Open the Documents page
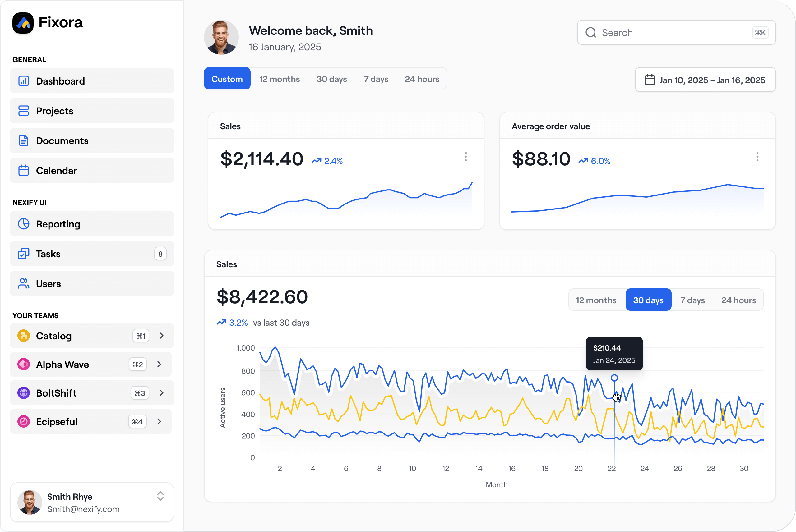This screenshot has height=532, width=796. [x=62, y=140]
